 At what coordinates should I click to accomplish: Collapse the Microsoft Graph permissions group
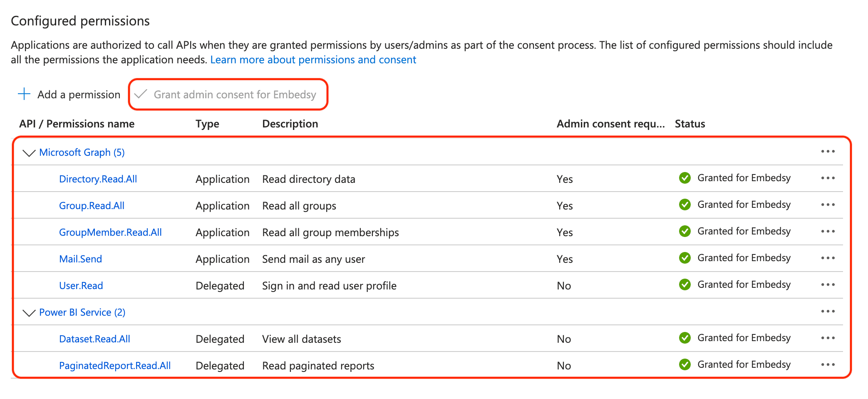click(x=29, y=153)
